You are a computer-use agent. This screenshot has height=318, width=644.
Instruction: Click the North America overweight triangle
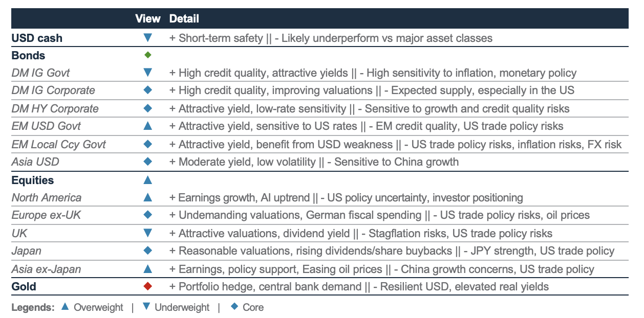[x=148, y=197]
